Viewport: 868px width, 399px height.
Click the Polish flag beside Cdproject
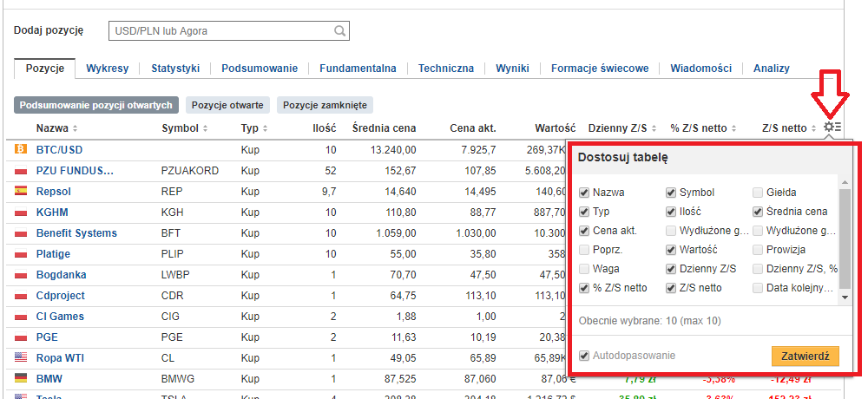pos(21,296)
